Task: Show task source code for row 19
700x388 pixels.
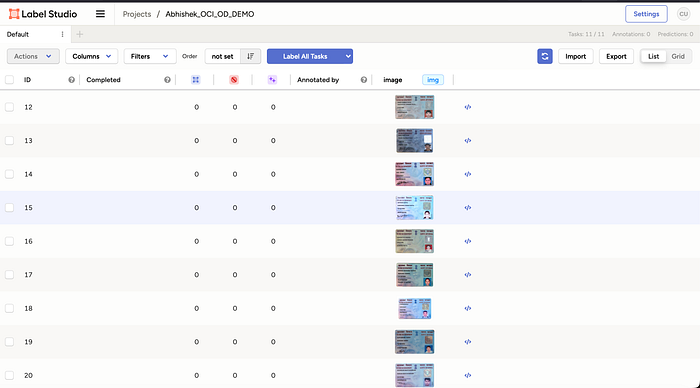Action: (468, 342)
